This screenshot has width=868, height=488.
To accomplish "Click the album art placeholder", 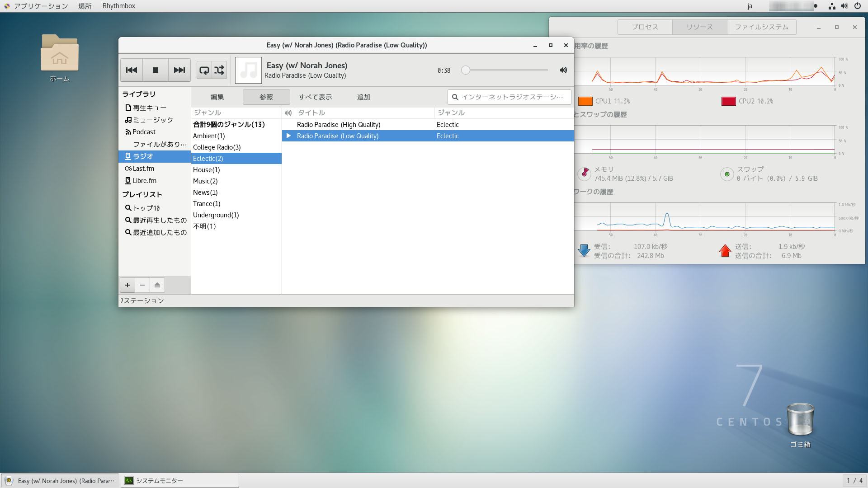I will point(248,70).
